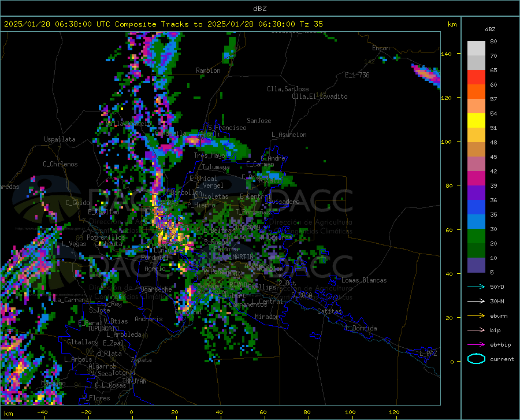
Task: Click the orange eburn arrow symbol
Action: pyautogui.click(x=476, y=316)
